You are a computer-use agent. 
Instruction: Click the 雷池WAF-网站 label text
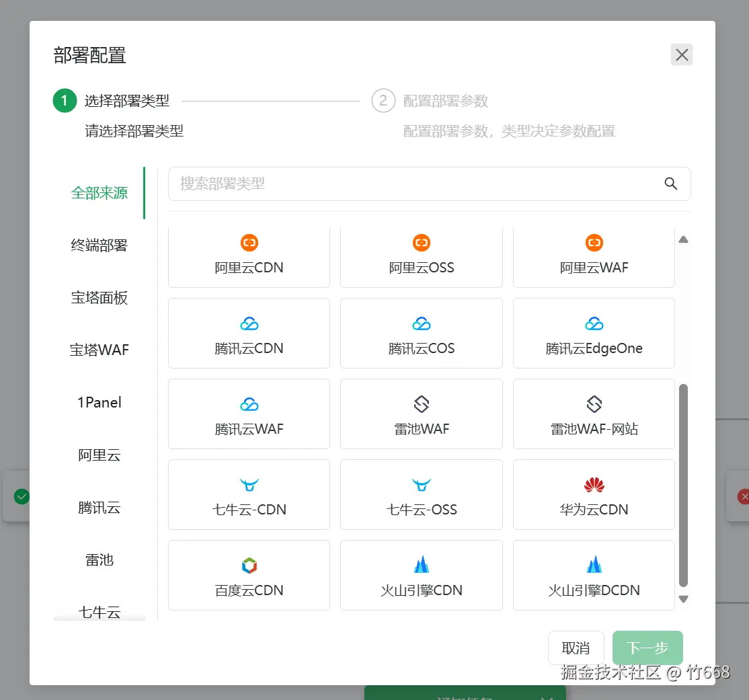(594, 429)
